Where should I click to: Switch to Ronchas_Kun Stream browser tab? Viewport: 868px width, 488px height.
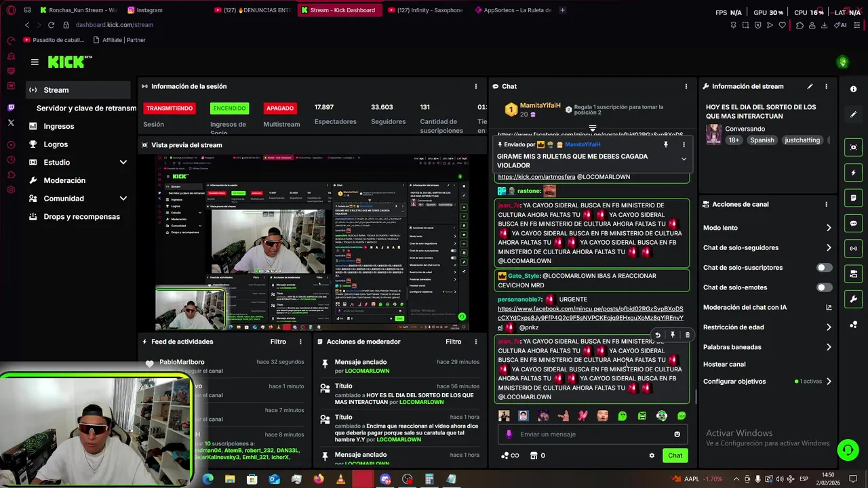(x=78, y=10)
